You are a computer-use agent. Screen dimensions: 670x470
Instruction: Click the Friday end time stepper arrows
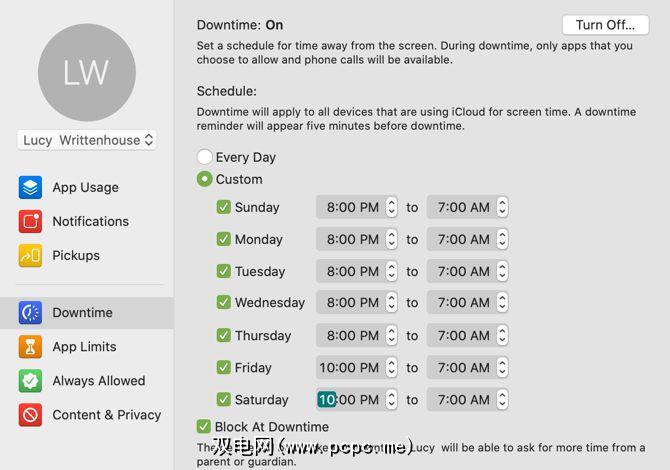click(x=502, y=367)
